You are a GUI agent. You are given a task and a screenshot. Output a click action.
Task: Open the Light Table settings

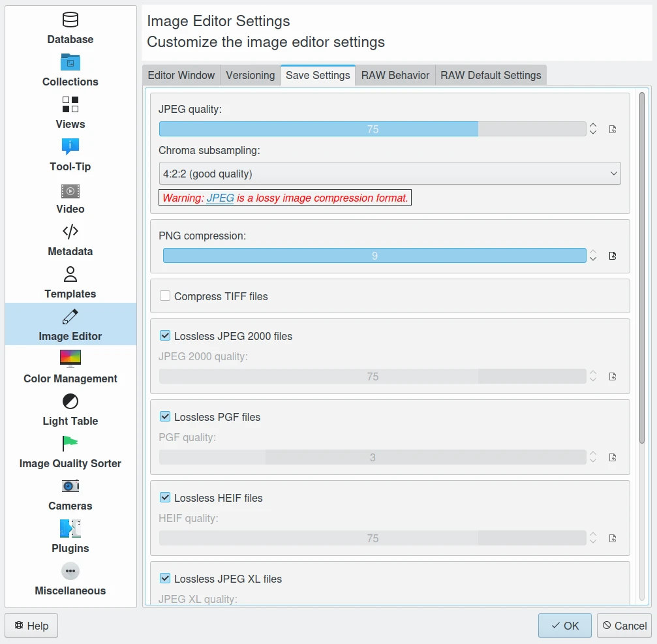70,410
